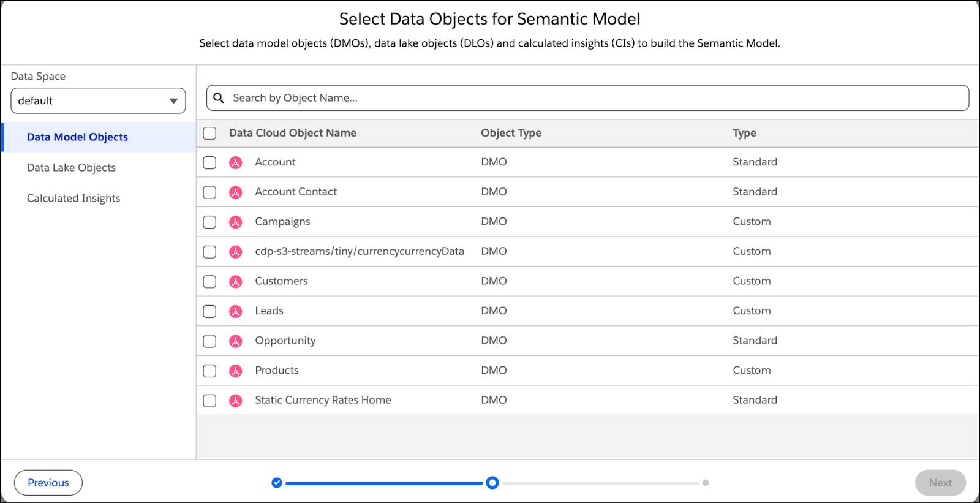
Task: Click Standard type in Account row
Action: 755,162
